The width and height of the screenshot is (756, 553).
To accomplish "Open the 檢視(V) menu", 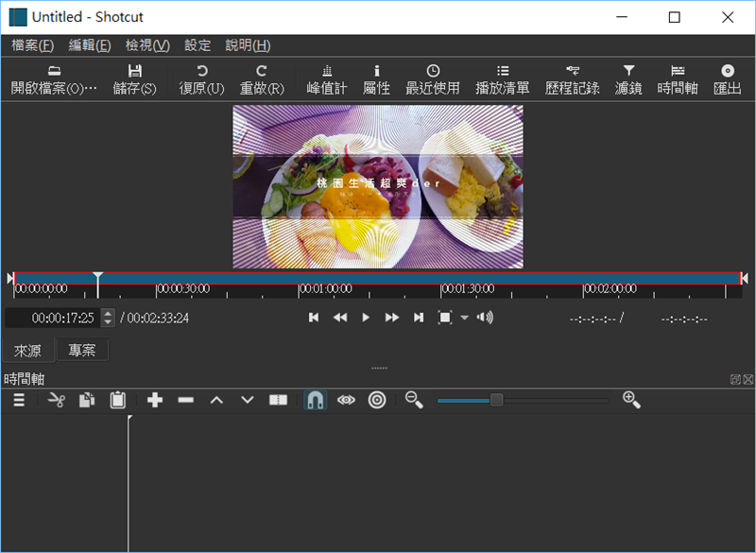I will (147, 45).
